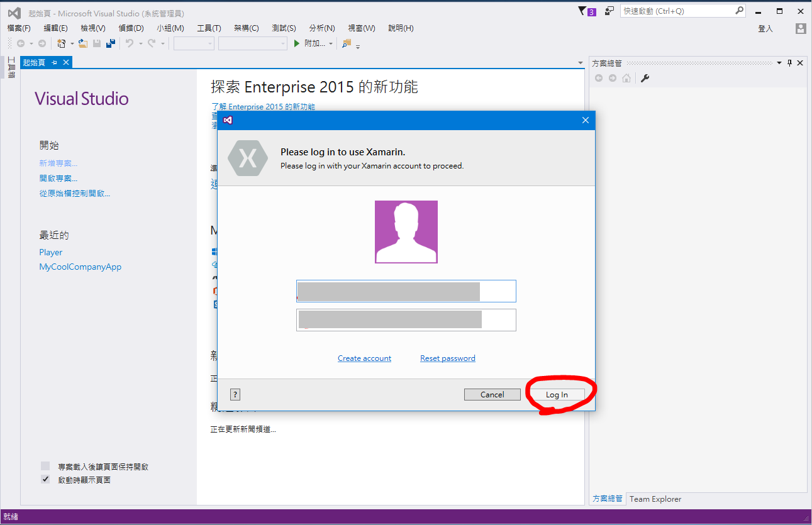
Task: Open the 附加 debug target dropdown arrow
Action: (x=331, y=43)
